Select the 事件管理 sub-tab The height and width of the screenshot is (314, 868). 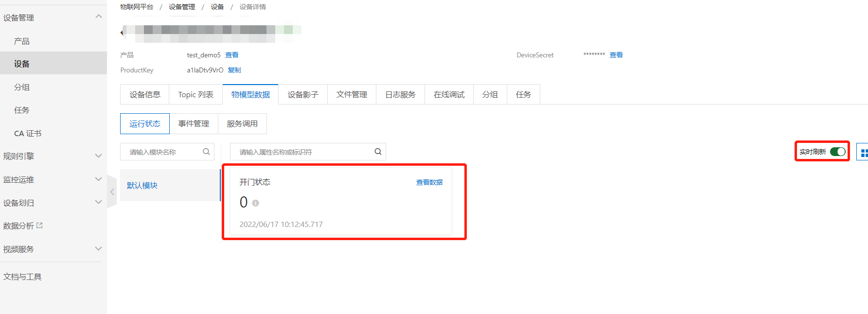click(194, 123)
